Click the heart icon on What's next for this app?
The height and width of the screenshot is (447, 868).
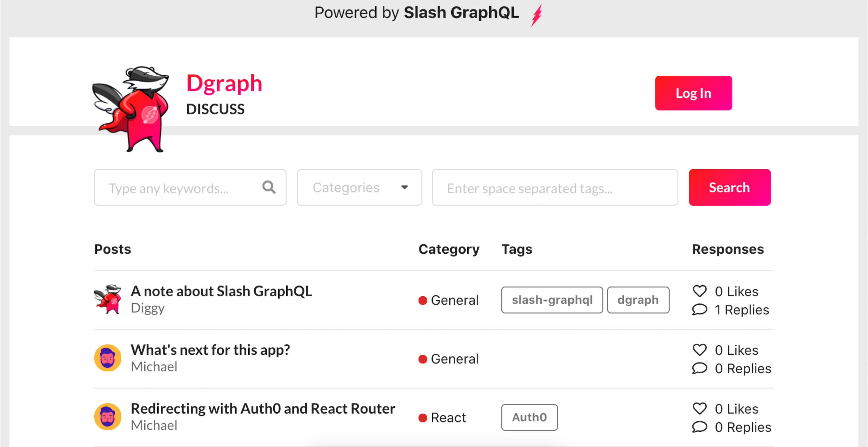[x=700, y=350]
